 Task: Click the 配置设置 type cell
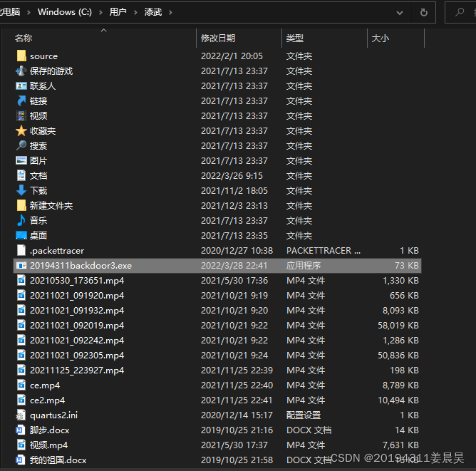(x=304, y=415)
